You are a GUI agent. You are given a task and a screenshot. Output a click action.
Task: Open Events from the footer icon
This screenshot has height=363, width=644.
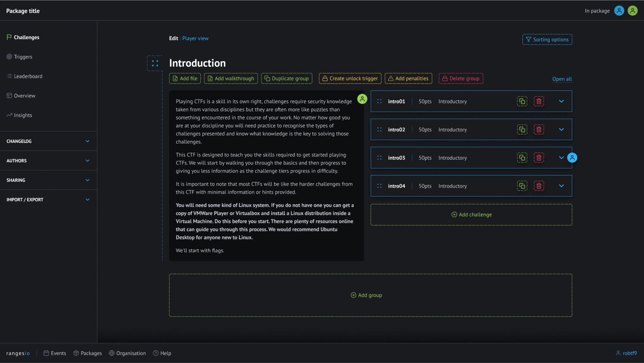(46, 353)
